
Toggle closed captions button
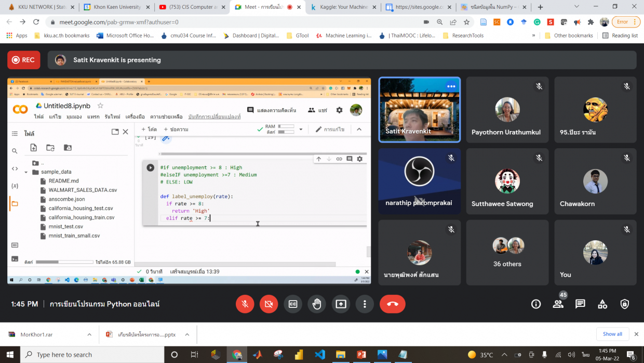293,304
